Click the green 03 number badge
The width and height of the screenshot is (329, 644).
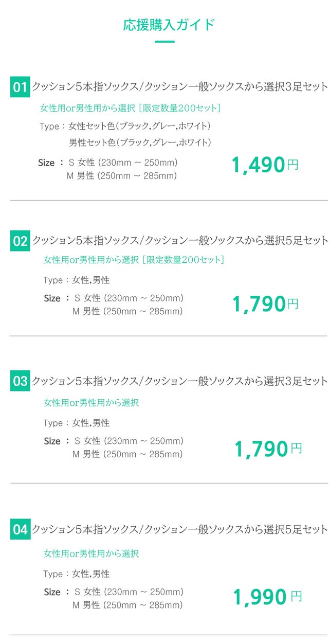coord(20,381)
